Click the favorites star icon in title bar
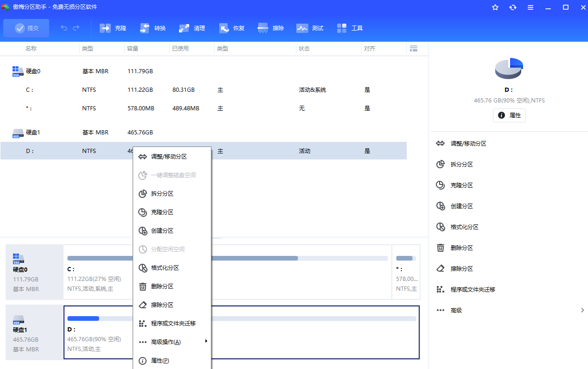 [x=495, y=7]
